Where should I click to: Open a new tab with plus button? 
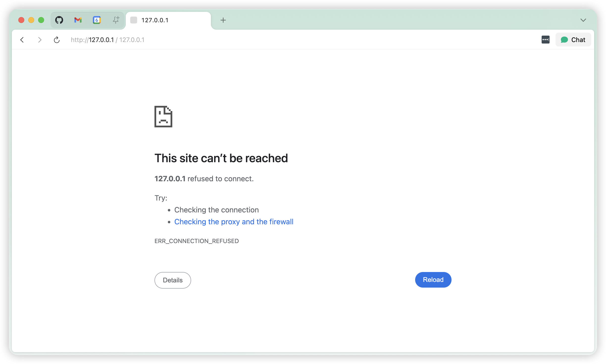click(223, 20)
